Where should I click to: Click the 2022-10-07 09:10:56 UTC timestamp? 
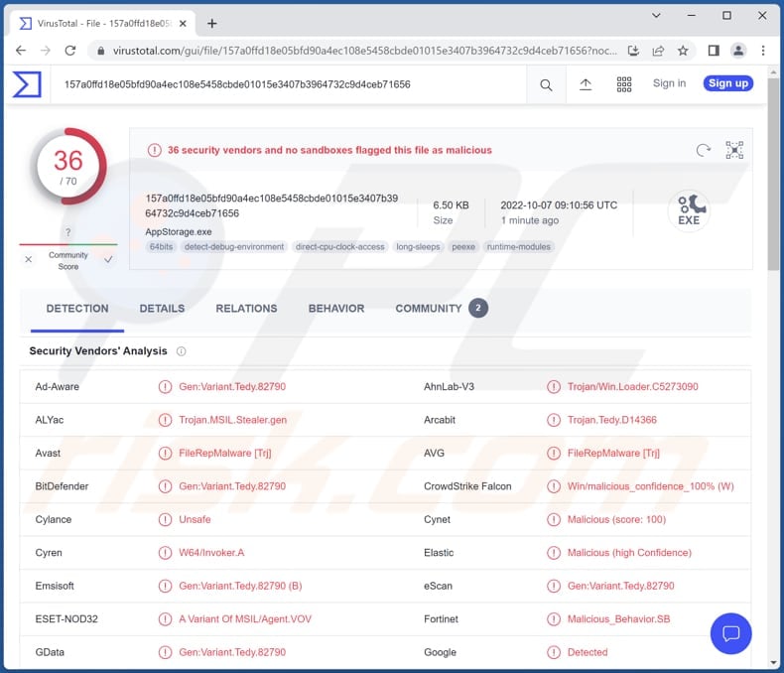[x=559, y=205]
